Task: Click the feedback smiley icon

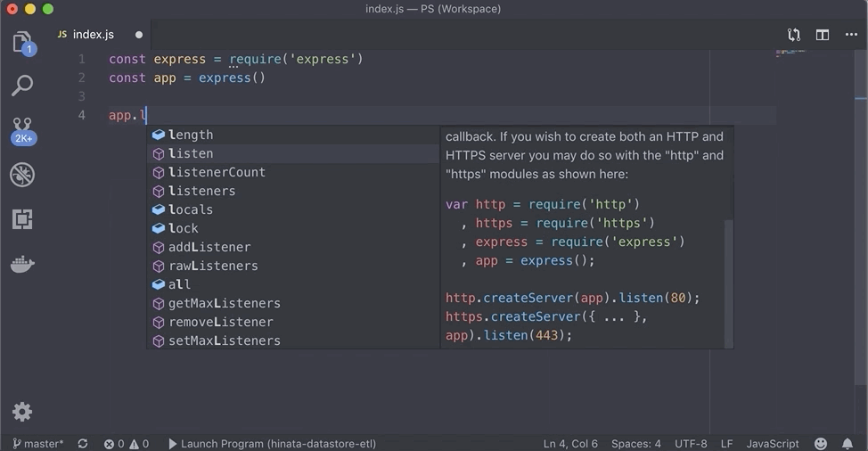Action: click(821, 443)
